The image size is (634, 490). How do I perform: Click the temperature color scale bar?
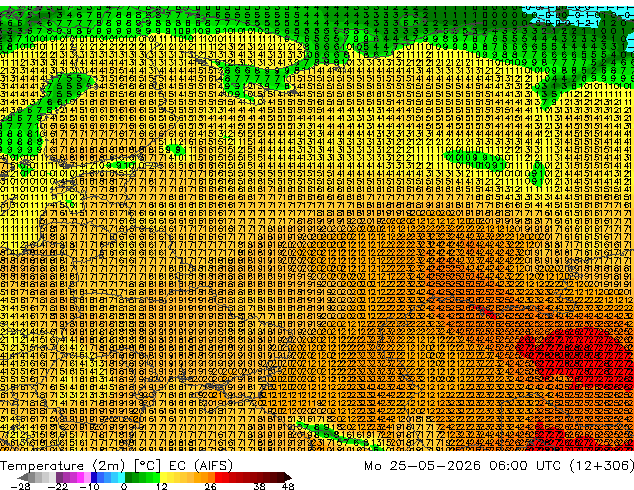click(x=155, y=477)
